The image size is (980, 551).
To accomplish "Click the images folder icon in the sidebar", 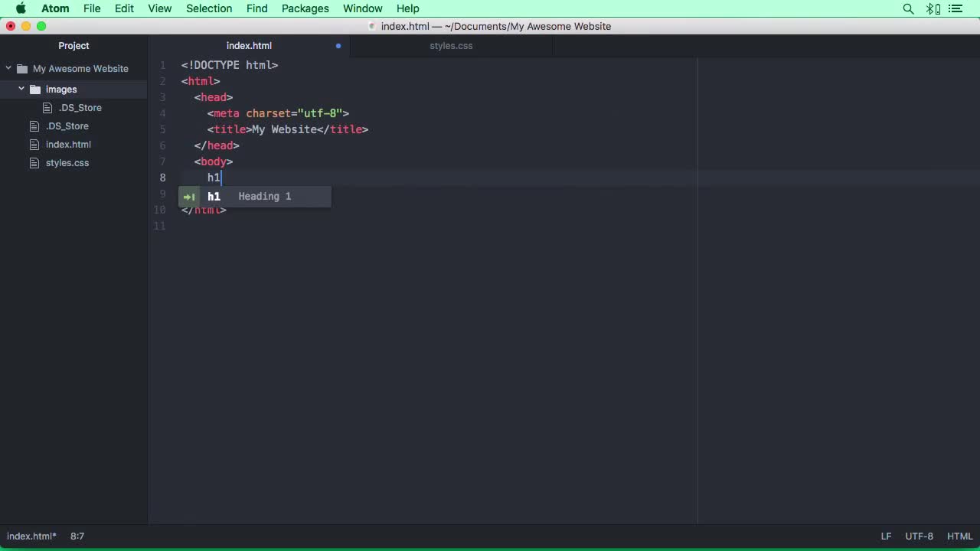I will click(35, 89).
